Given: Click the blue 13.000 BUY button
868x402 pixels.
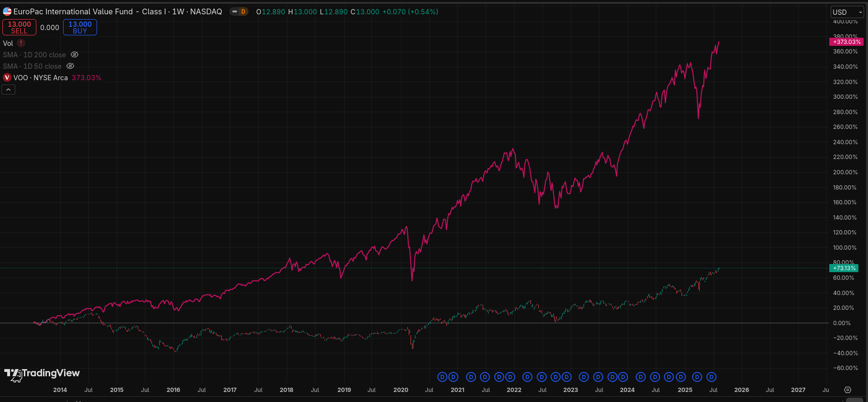Looking at the screenshot, I should (80, 27).
